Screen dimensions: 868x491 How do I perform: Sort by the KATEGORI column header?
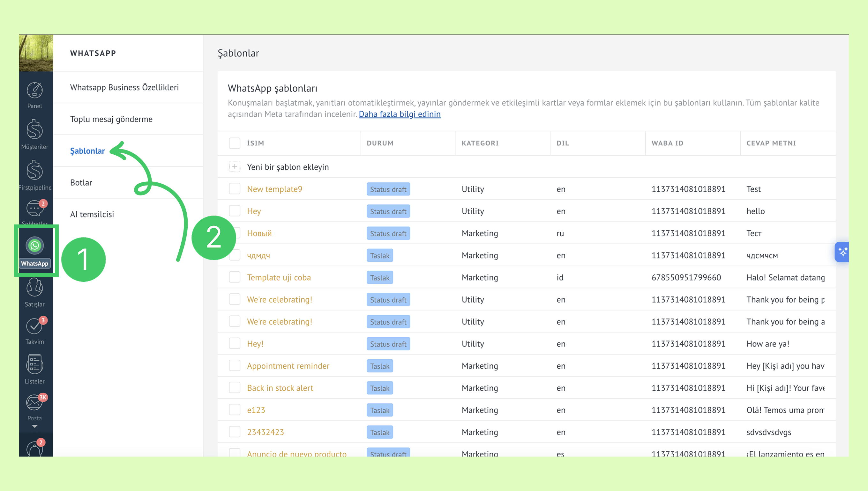click(x=480, y=143)
